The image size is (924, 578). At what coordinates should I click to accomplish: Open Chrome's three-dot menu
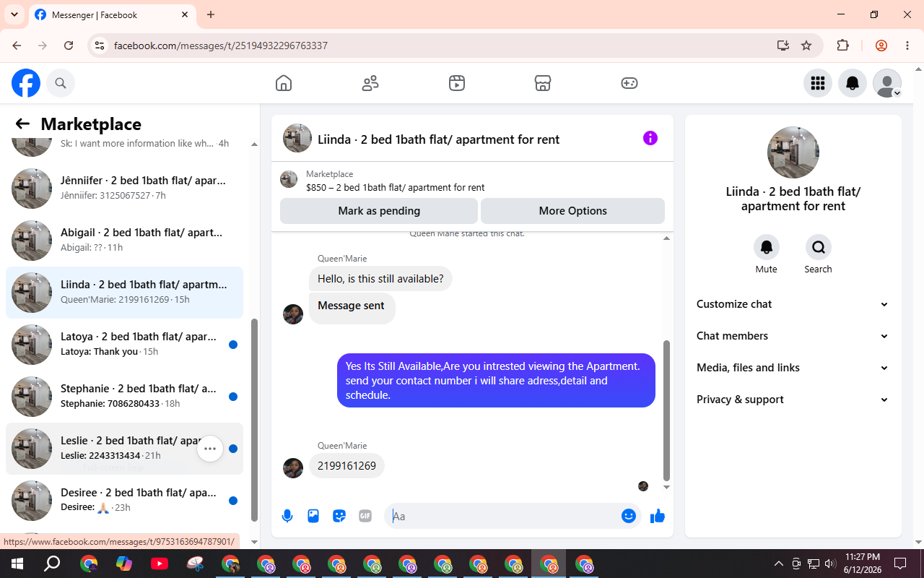907,46
